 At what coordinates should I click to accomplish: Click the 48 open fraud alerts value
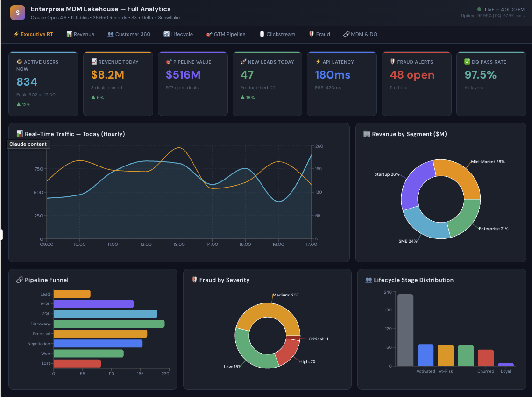pyautogui.click(x=412, y=75)
